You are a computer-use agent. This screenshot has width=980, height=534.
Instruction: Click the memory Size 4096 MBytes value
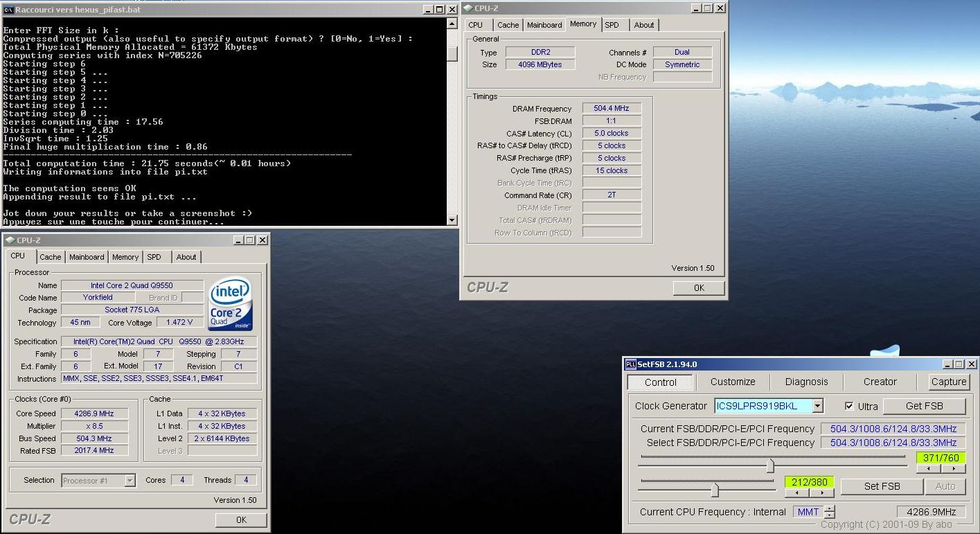[x=540, y=64]
